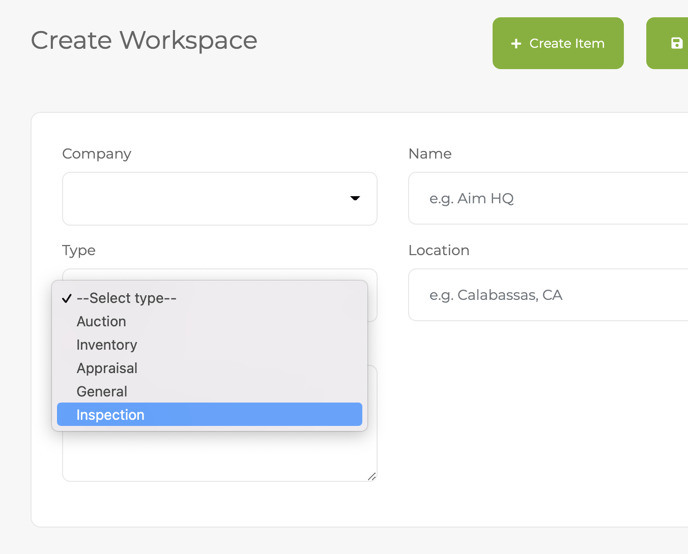
Task: Choose Inventory from the type list
Action: (209, 345)
